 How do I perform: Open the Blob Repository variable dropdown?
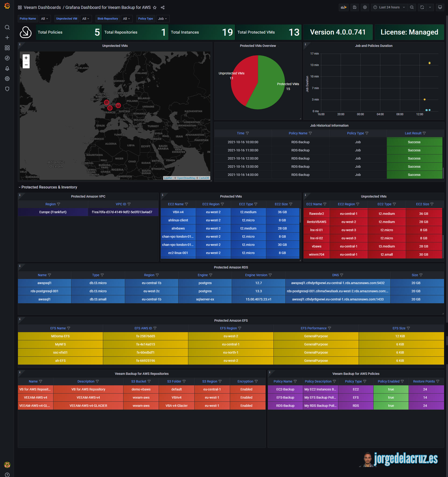pos(126,18)
